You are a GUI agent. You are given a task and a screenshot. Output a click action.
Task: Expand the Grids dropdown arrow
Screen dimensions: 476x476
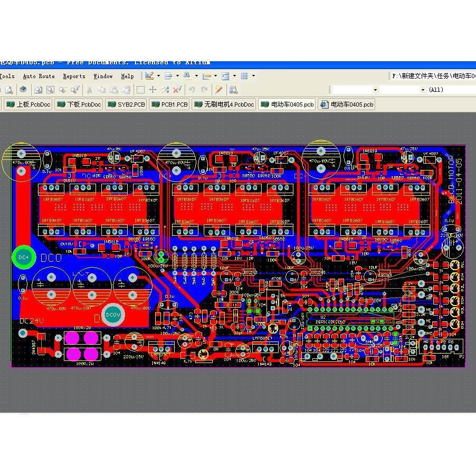coord(253,76)
